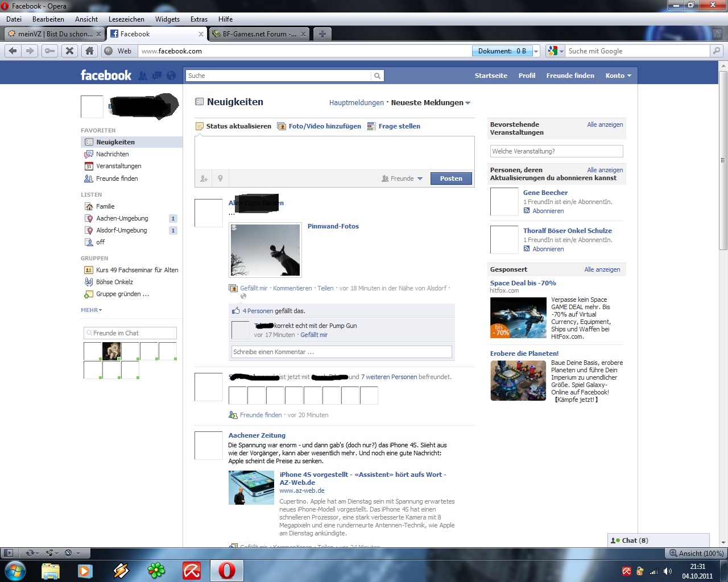The height and width of the screenshot is (582, 728).
Task: Click Opera icon in Windows taskbar
Action: tap(227, 570)
